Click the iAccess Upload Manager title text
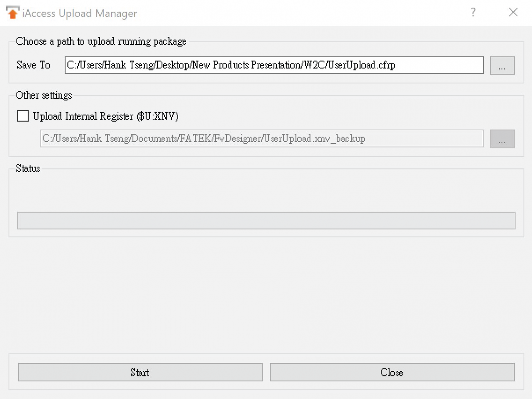Screen dimensions: 532x399 [x=79, y=13]
